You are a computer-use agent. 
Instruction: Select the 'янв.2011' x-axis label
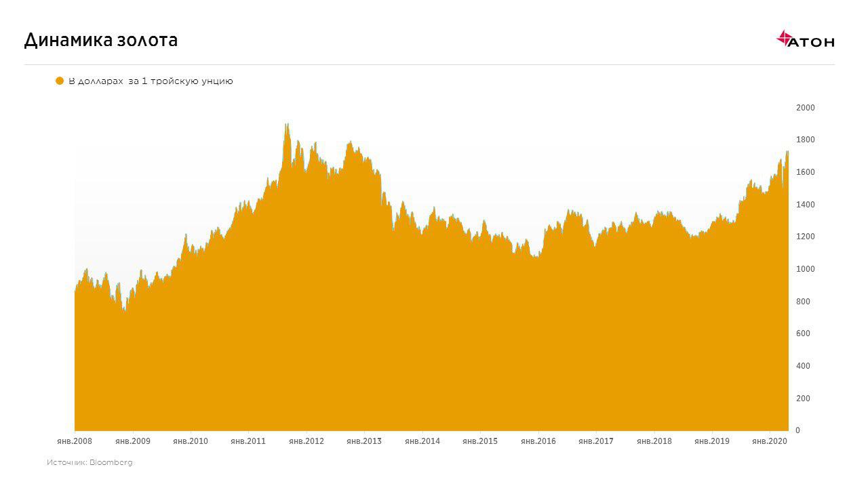(248, 441)
